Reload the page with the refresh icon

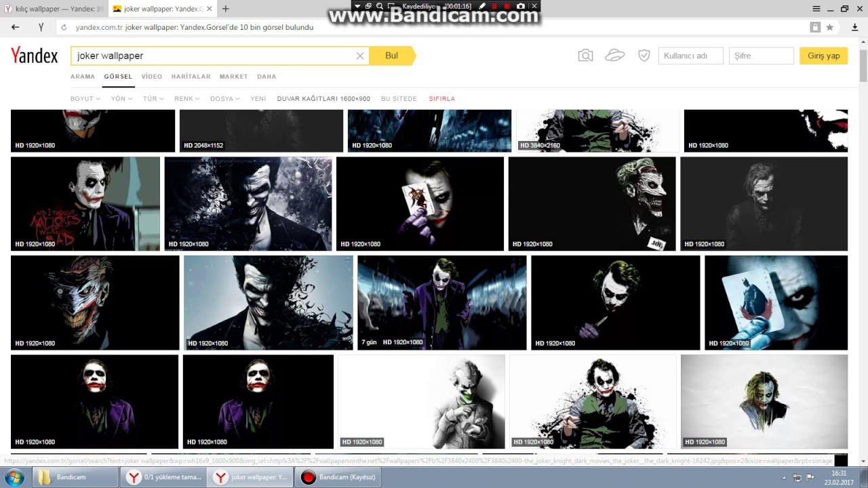click(64, 27)
